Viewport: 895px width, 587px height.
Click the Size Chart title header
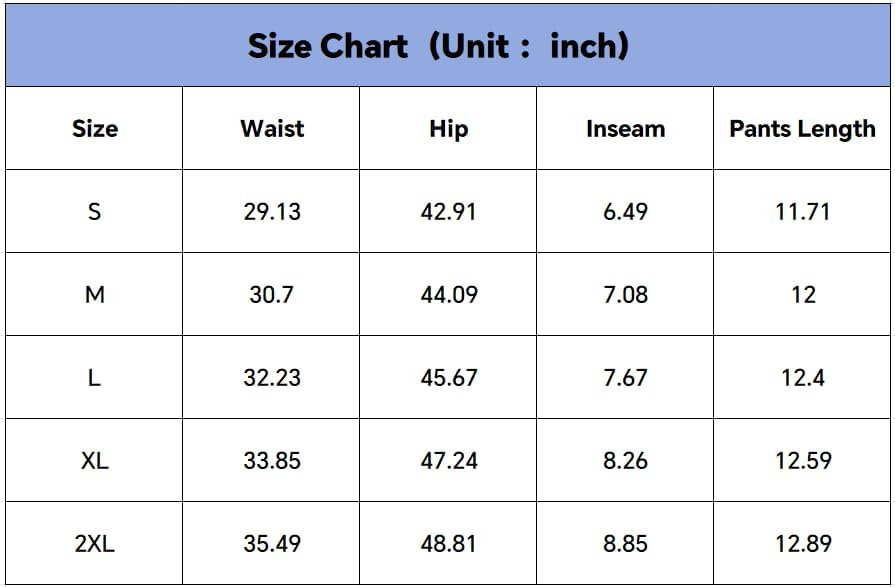438,46
